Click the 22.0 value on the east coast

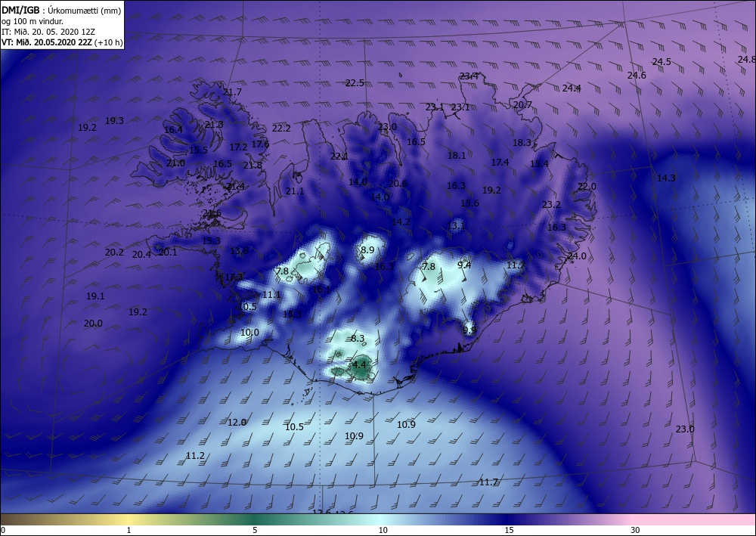coord(587,186)
